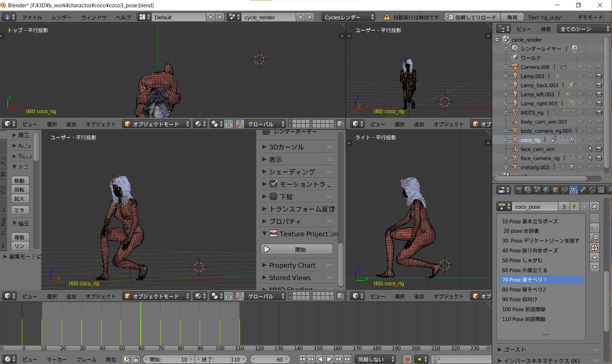Toggle render visibility for Lamp_back.003
The height and width of the screenshot is (364, 612).
[x=599, y=85]
